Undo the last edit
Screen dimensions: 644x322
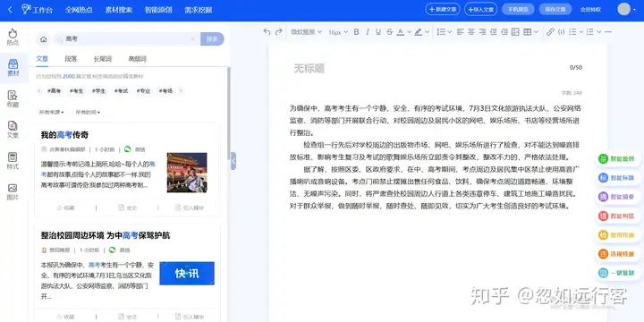(267, 31)
